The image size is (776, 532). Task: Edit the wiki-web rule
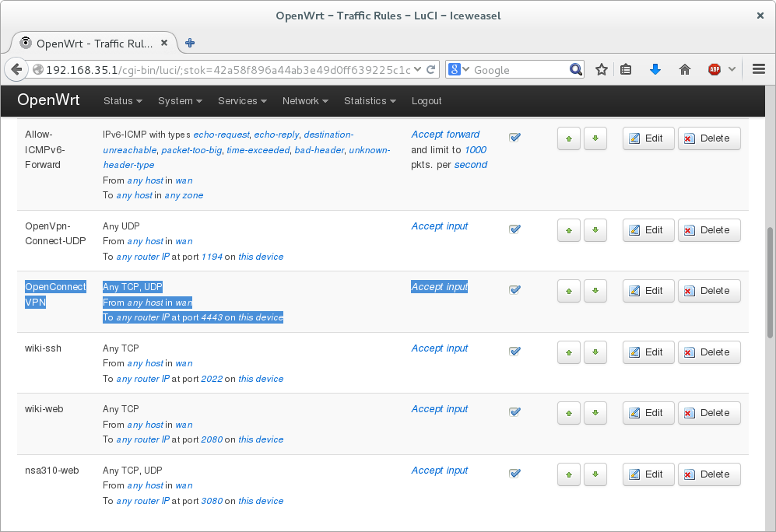[x=648, y=413]
